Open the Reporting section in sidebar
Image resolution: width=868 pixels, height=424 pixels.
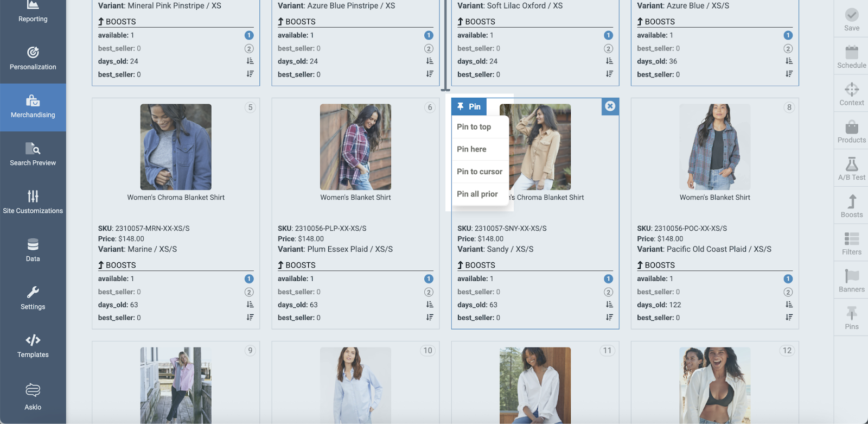(33, 12)
